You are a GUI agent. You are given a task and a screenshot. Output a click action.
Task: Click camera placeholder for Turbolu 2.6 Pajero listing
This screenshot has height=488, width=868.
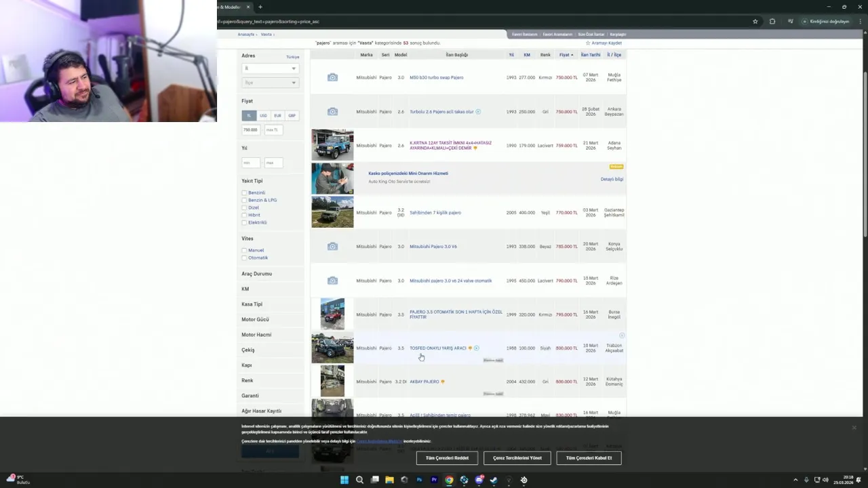tap(332, 111)
